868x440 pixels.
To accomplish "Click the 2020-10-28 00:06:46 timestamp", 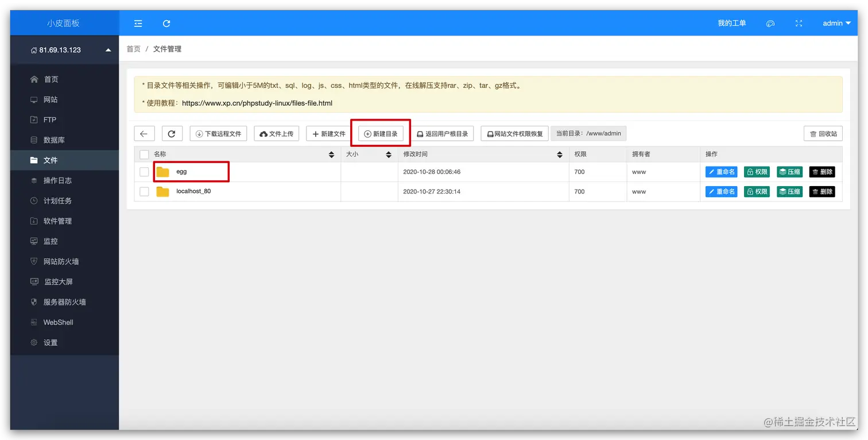I will [x=432, y=172].
